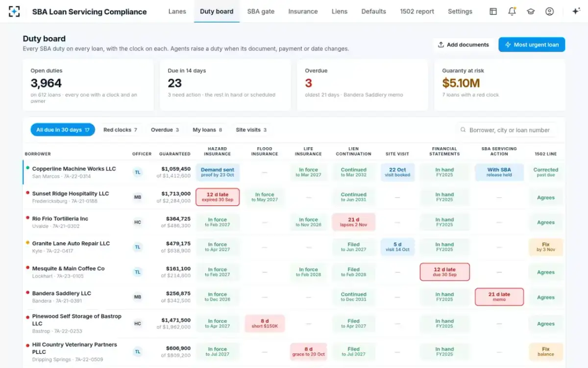The height and width of the screenshot is (368, 588).
Task: Click the SBA Loan Servicing Compliance logo icon
Action: click(x=14, y=11)
